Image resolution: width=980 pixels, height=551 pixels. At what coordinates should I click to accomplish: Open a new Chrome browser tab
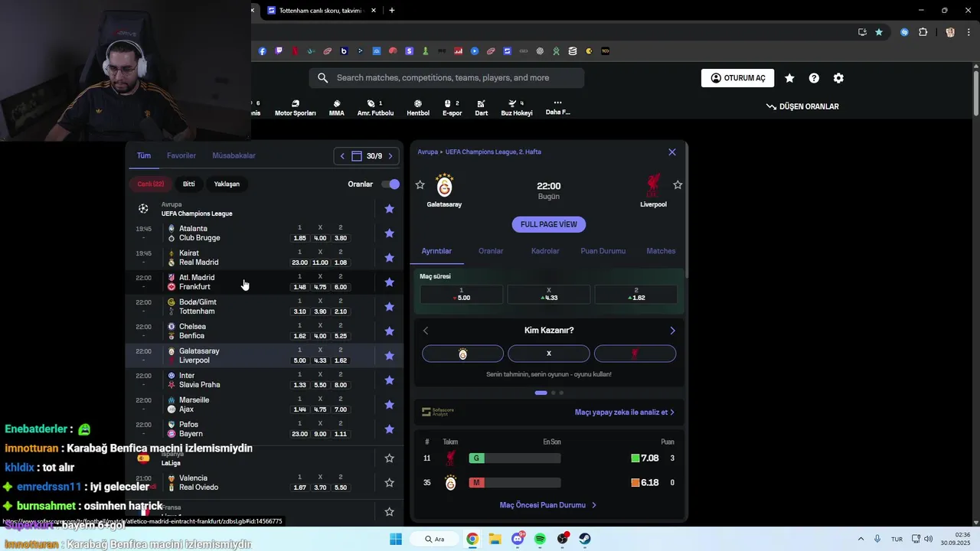pos(392,11)
